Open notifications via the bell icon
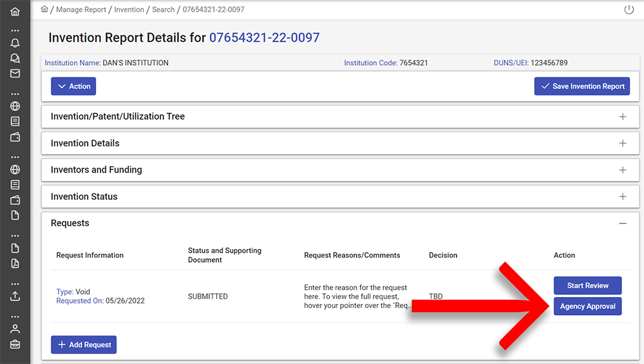644x364 pixels. coord(15,43)
